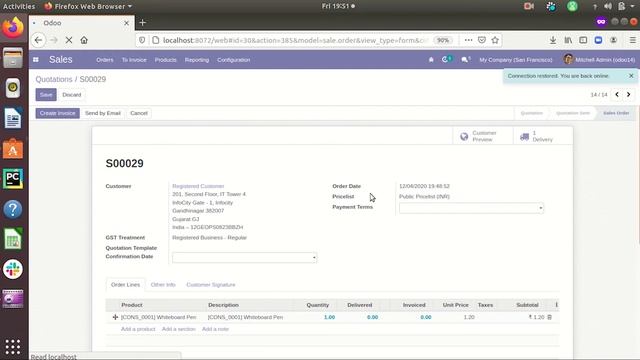The height and width of the screenshot is (360, 640).
Task: Open Slack from the dock
Action: [13, 269]
